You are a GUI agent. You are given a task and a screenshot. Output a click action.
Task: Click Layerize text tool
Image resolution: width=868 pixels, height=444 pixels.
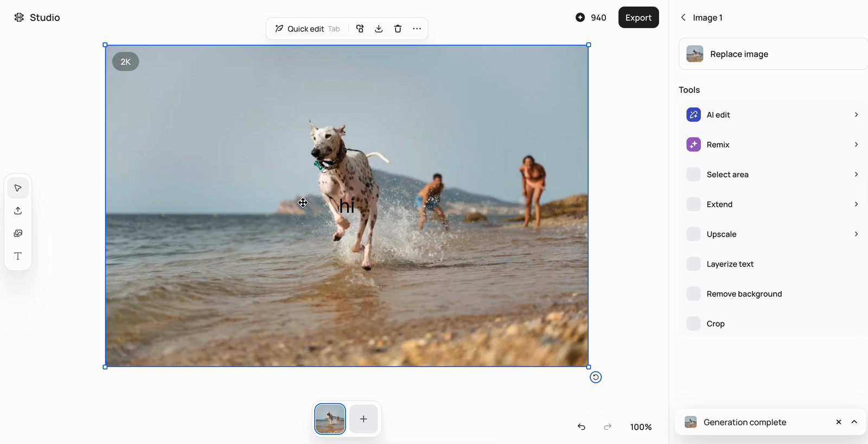[x=773, y=264]
